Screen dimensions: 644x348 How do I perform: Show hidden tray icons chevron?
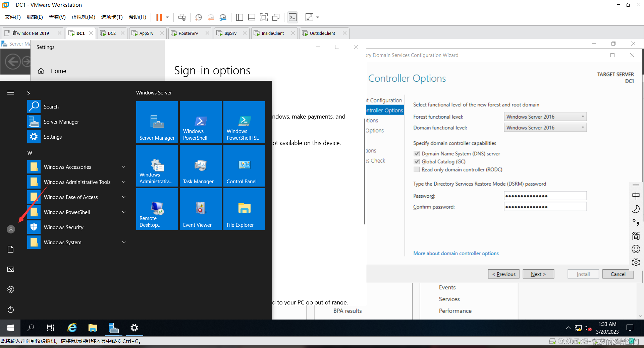tap(568, 328)
